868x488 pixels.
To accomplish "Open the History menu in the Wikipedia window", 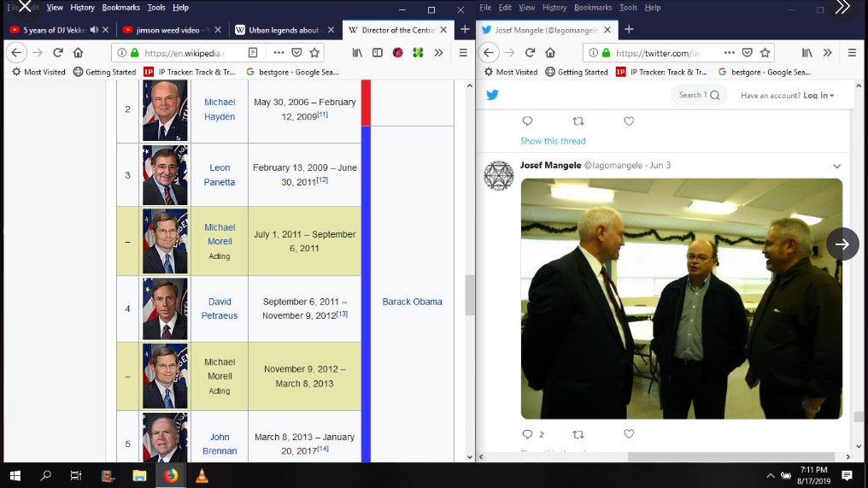I will click(83, 7).
